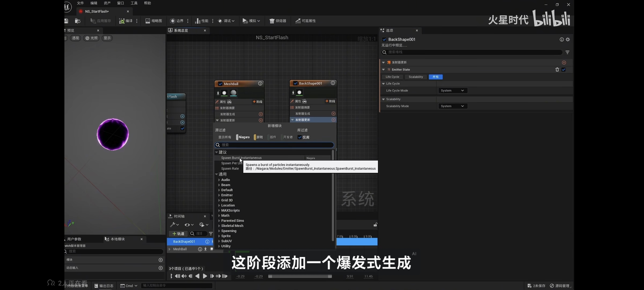
Task: Uncheck the library-only filter checkbox
Action: 300,137
